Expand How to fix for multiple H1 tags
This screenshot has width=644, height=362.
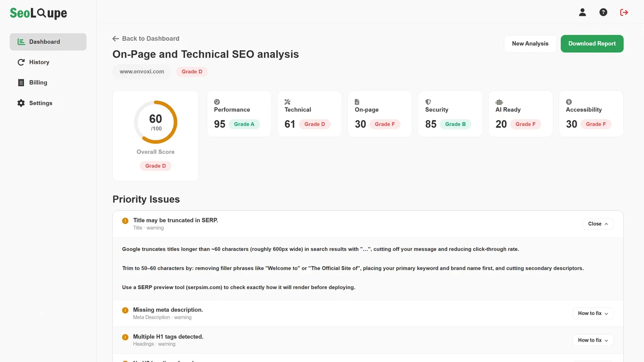coord(593,340)
